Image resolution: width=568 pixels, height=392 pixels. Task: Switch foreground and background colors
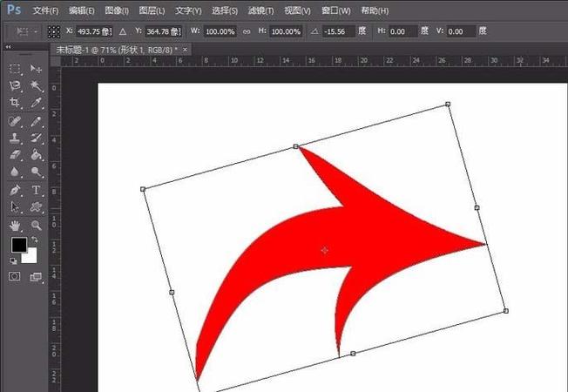35,240
